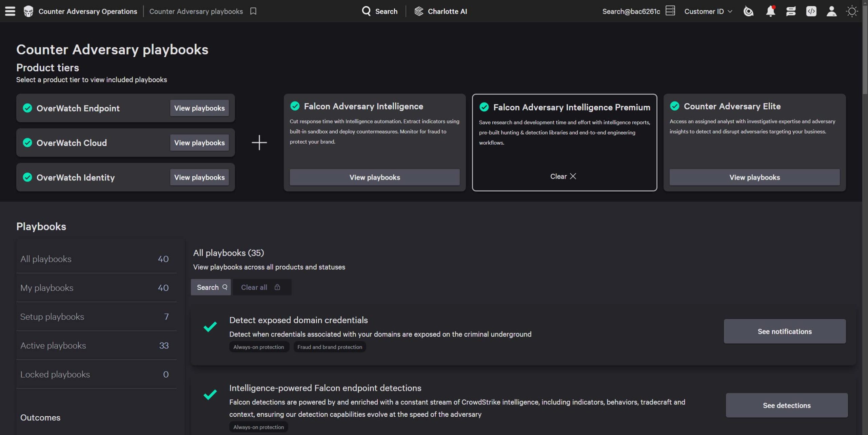The width and height of the screenshot is (868, 435).
Task: Click Counter Adversary playbooks breadcrumb
Action: [x=196, y=11]
